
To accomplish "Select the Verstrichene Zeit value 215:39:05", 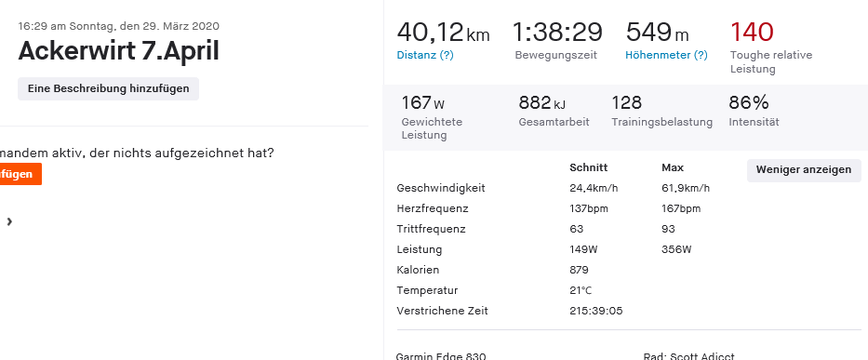I will click(x=596, y=311).
